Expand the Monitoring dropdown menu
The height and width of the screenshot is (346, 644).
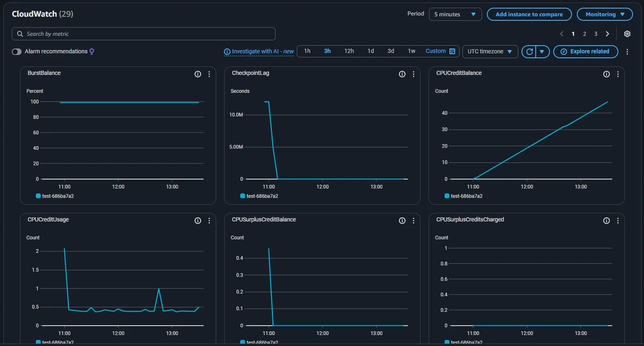click(605, 14)
